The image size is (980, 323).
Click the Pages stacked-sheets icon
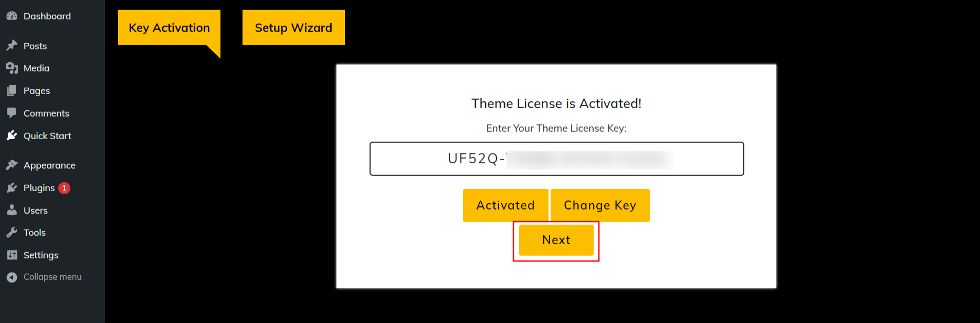coord(12,91)
